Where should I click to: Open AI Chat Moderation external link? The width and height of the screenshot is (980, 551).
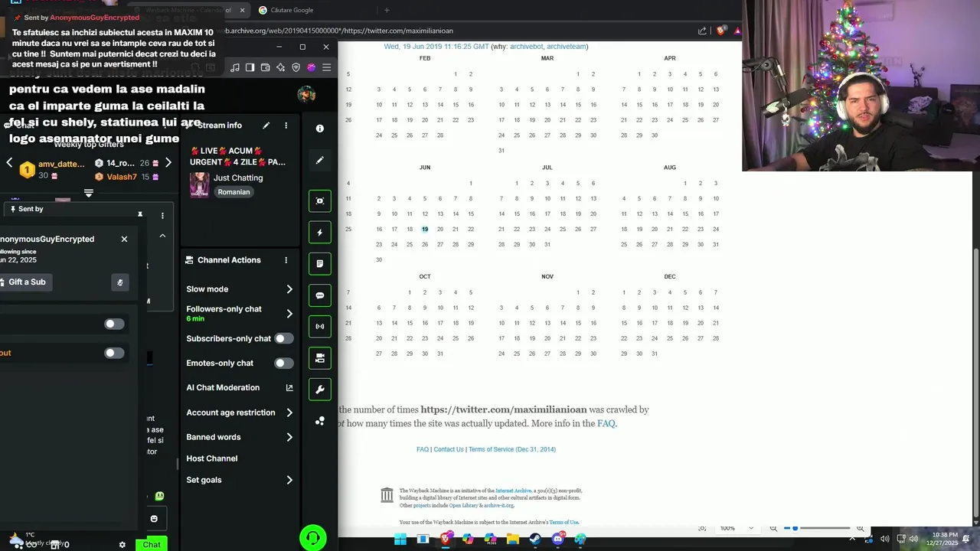click(x=289, y=388)
